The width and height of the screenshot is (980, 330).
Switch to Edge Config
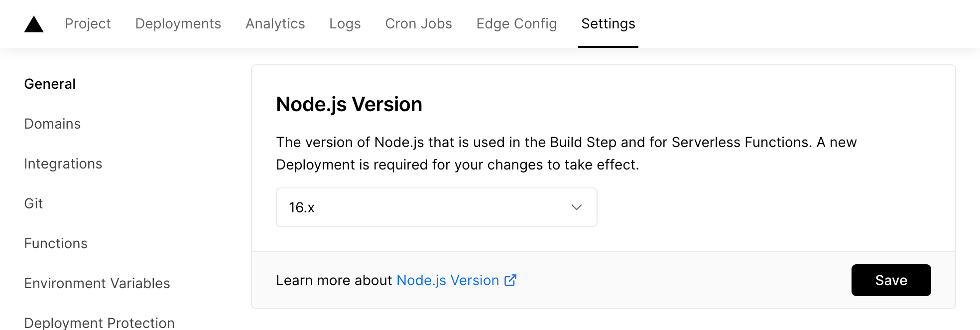point(516,23)
